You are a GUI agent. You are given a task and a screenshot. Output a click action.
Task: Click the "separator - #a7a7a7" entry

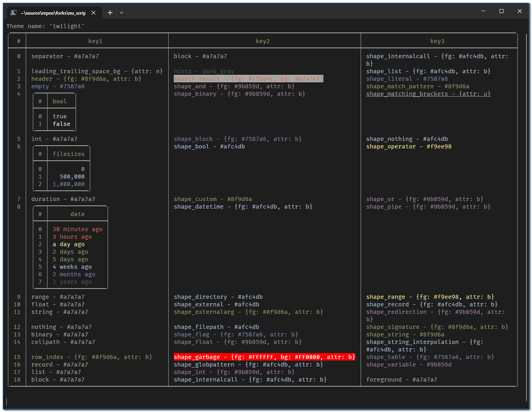click(x=65, y=56)
